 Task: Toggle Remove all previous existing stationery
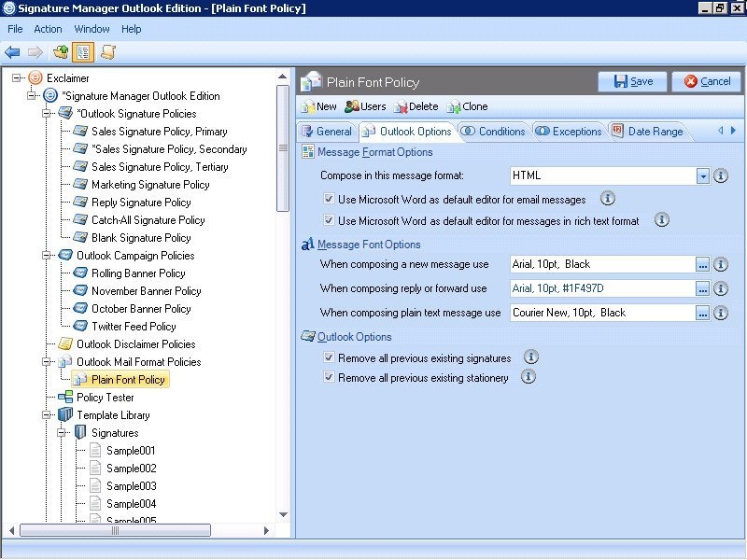[329, 377]
